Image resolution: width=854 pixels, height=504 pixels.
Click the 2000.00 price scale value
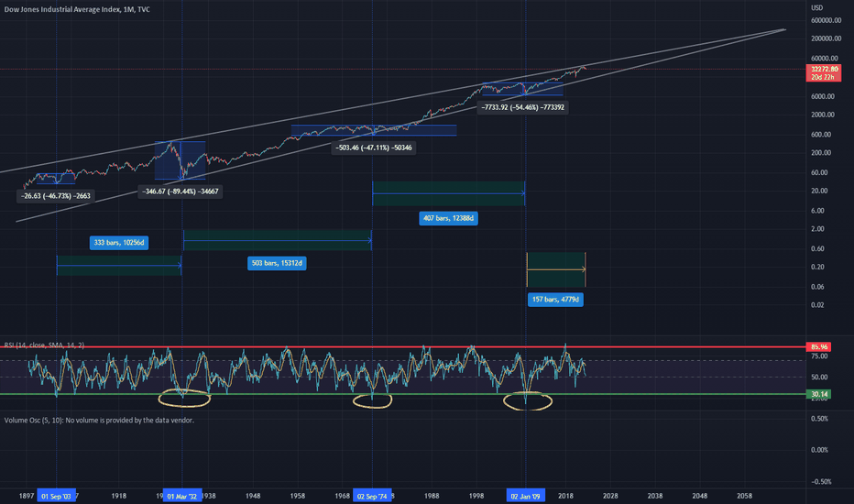tap(823, 115)
